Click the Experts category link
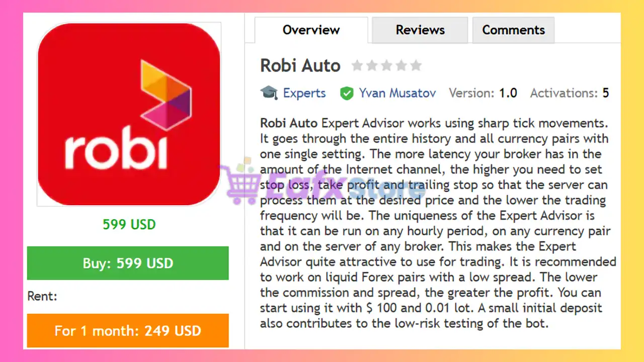The image size is (644, 362). tap(304, 93)
